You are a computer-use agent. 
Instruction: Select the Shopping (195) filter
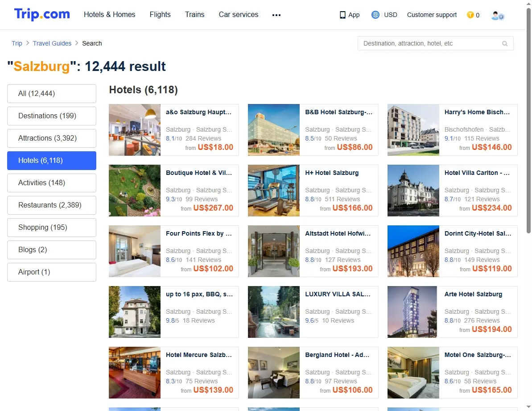point(52,228)
